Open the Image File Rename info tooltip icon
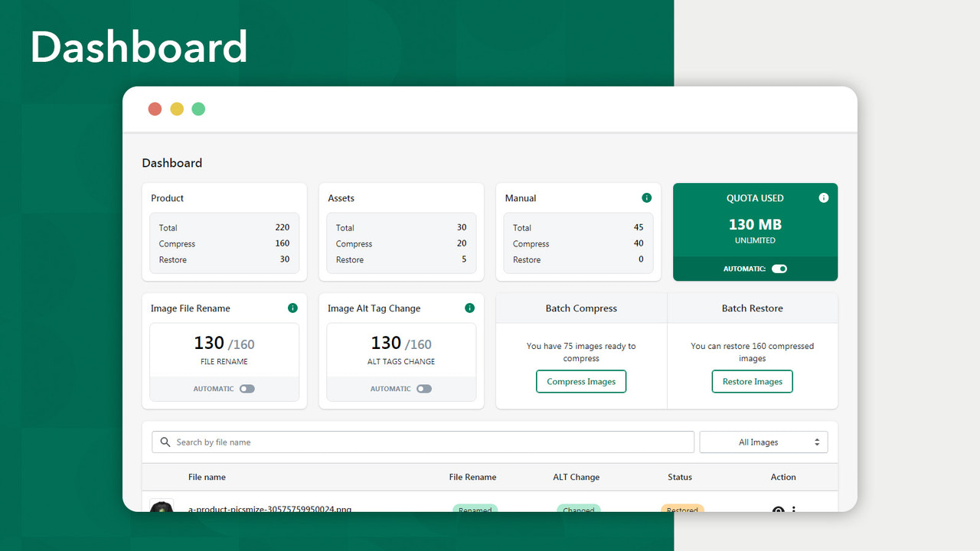The image size is (980, 551). pyautogui.click(x=292, y=308)
